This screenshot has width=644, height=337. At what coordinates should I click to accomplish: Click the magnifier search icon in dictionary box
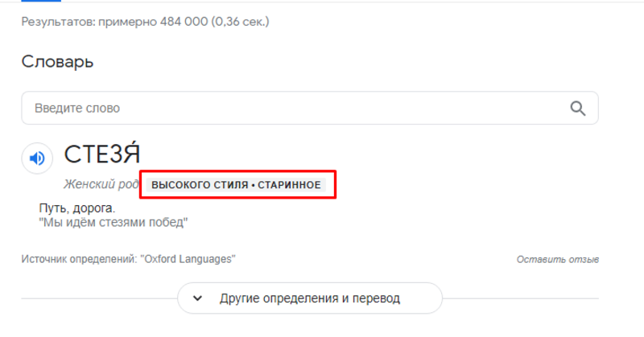coord(578,109)
